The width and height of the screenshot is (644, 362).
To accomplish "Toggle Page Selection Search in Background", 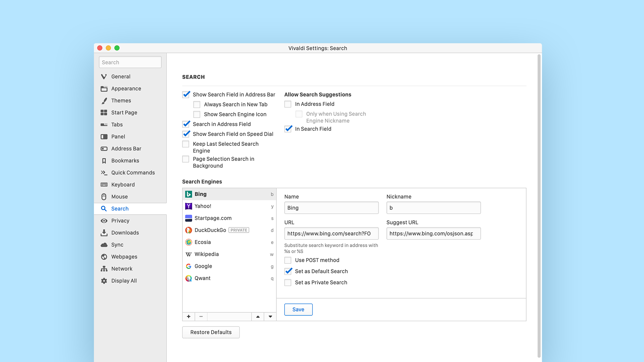I will (x=186, y=159).
